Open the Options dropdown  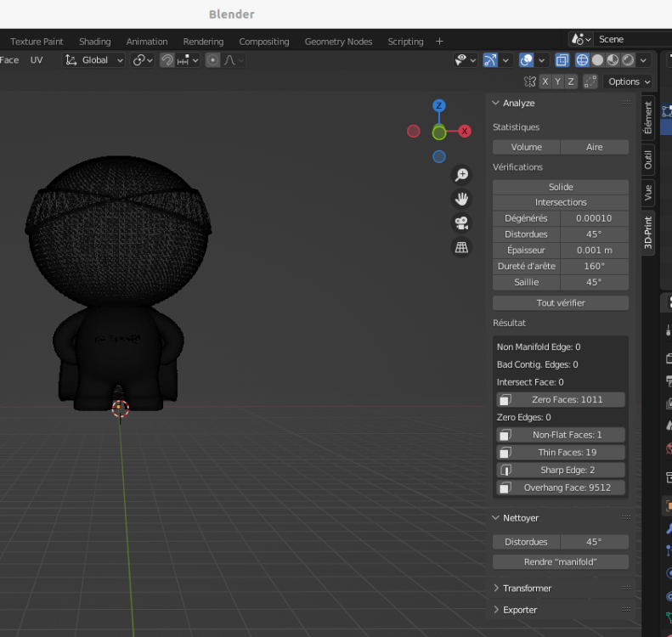[x=629, y=82]
